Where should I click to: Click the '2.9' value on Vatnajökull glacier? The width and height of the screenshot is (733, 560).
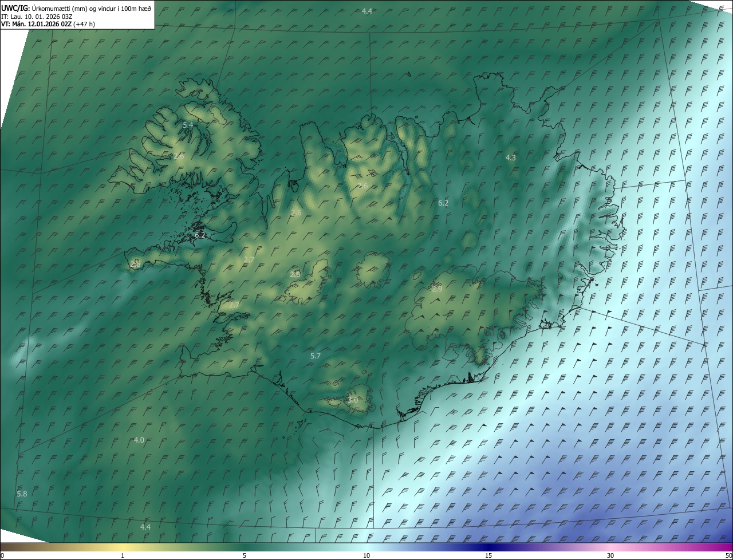pos(437,289)
